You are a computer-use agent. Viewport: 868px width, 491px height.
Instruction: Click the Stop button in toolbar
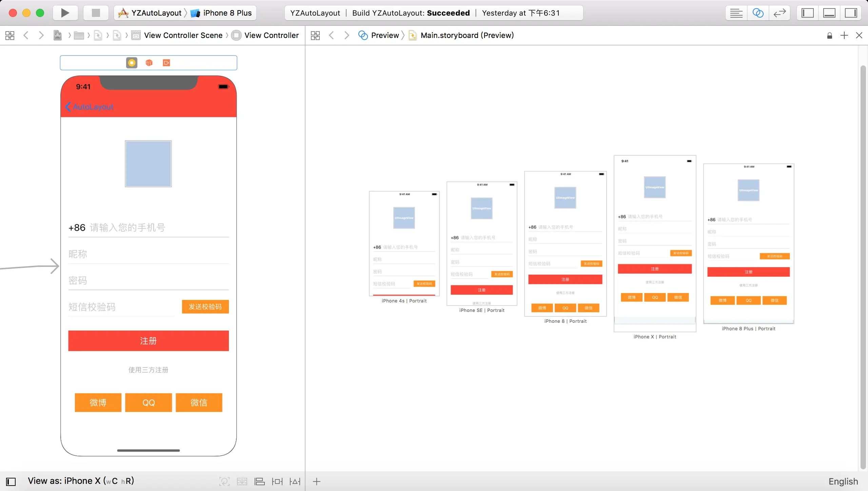click(x=96, y=13)
